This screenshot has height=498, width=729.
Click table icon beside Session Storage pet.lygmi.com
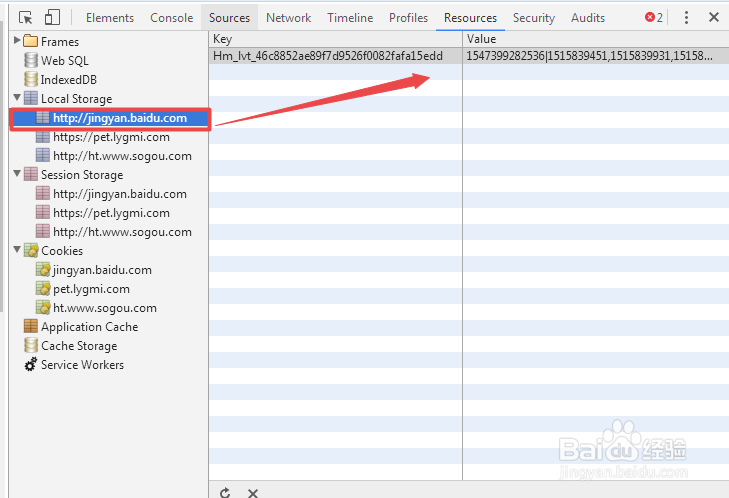(43, 212)
